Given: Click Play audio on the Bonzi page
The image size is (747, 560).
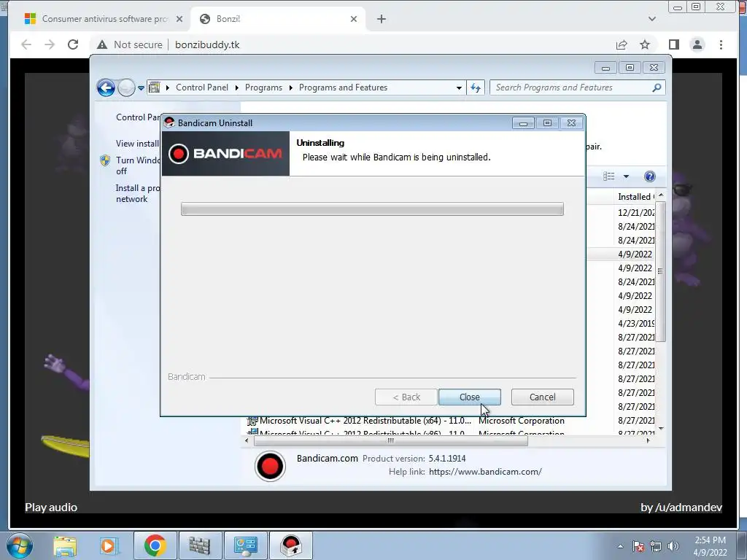Looking at the screenshot, I should [x=51, y=507].
